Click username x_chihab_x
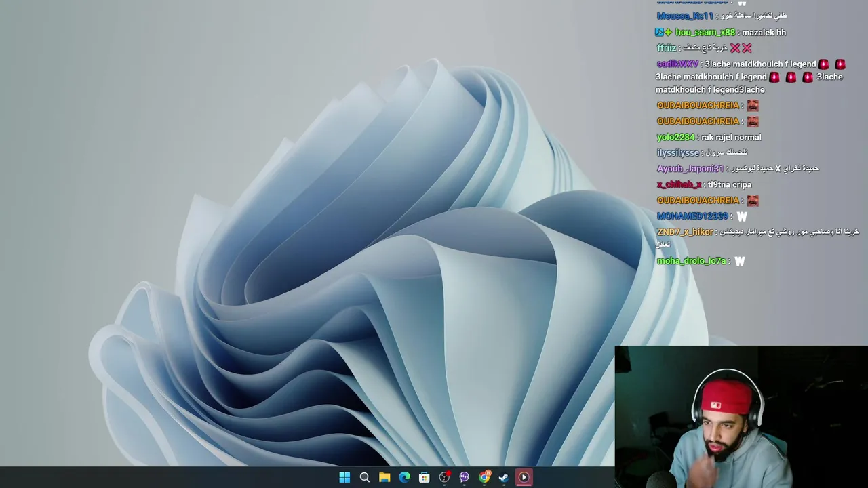 click(679, 184)
